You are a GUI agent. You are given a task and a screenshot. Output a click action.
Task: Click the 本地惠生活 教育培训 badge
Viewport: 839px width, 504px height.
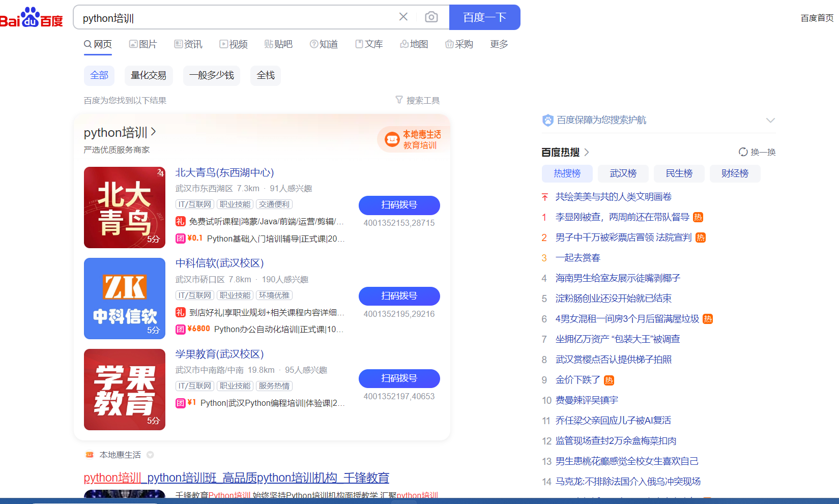click(x=413, y=139)
